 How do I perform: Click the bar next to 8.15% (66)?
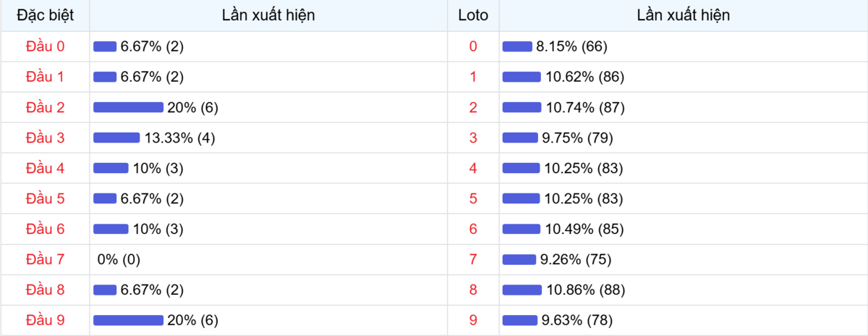point(517,46)
